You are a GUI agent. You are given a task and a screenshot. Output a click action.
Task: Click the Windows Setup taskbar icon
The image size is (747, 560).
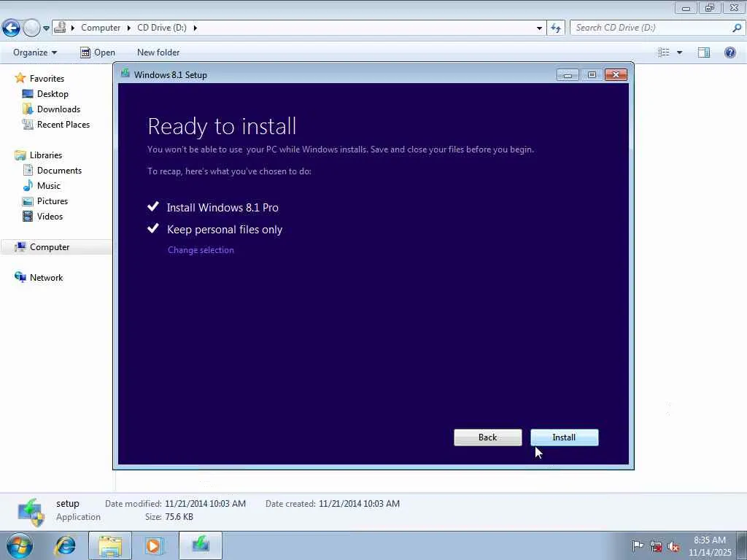201,545
